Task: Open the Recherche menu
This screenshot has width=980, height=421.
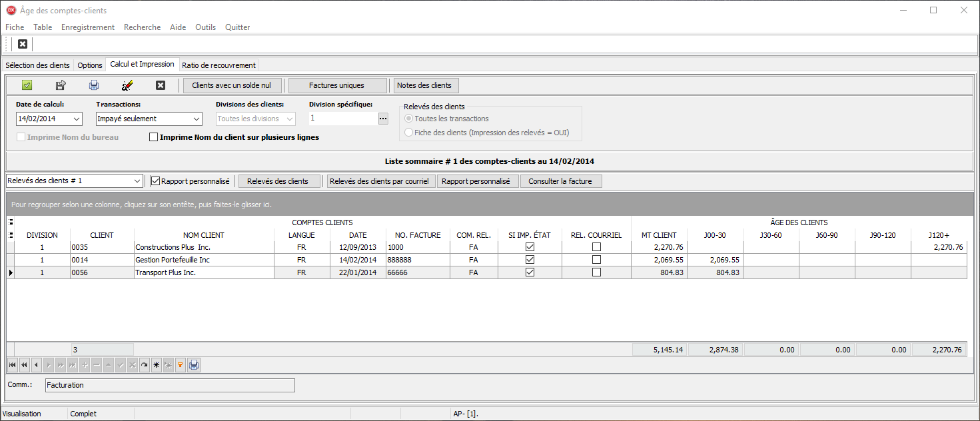Action: pyautogui.click(x=143, y=27)
